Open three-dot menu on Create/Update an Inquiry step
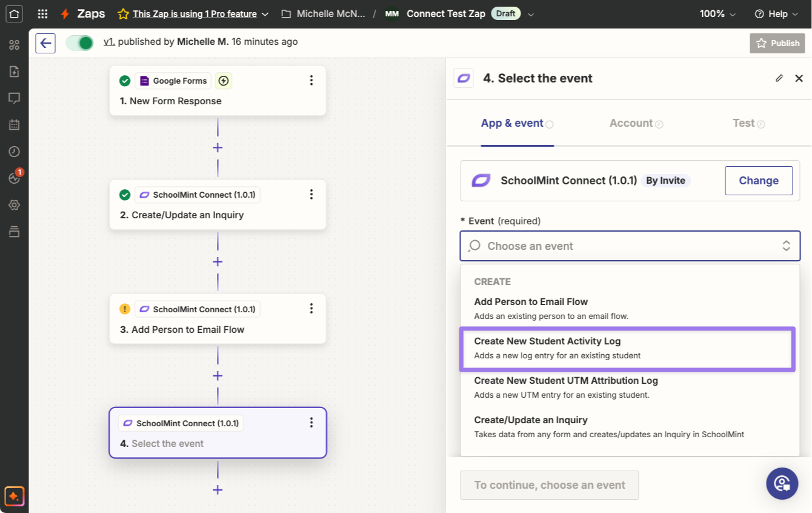 (x=311, y=194)
